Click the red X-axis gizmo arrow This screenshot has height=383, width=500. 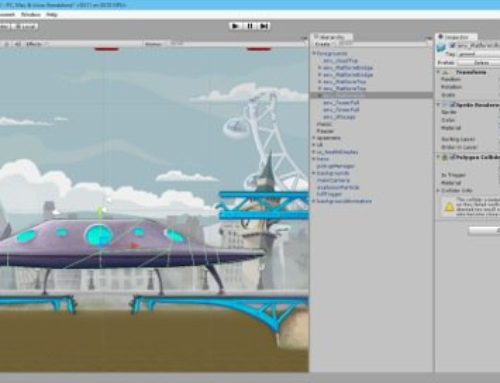pyautogui.click(x=134, y=246)
